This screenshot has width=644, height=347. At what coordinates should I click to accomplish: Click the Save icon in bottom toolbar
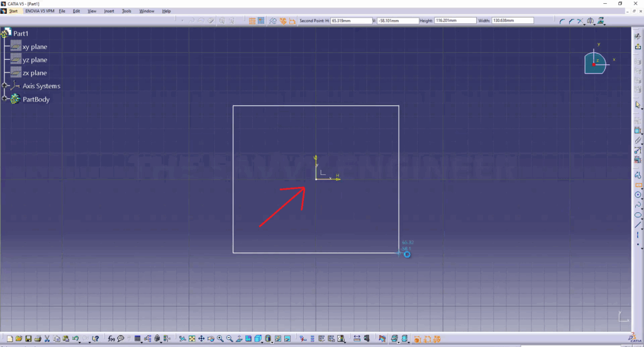pos(28,339)
